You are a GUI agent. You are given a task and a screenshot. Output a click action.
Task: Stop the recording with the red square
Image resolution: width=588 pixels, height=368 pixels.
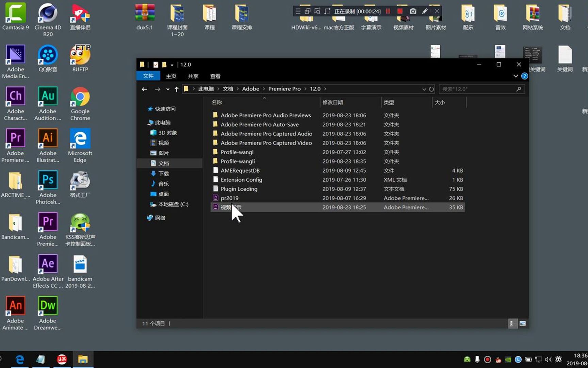400,11
